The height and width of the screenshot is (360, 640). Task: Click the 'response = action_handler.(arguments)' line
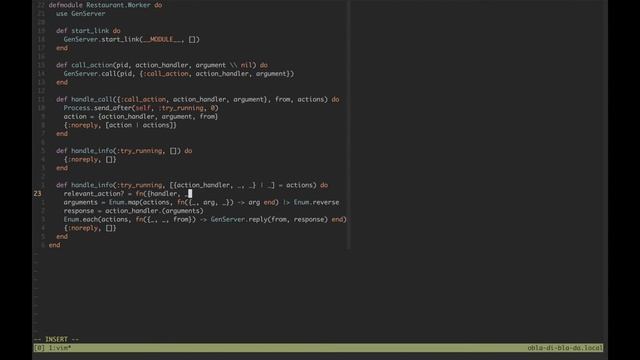[133, 211]
